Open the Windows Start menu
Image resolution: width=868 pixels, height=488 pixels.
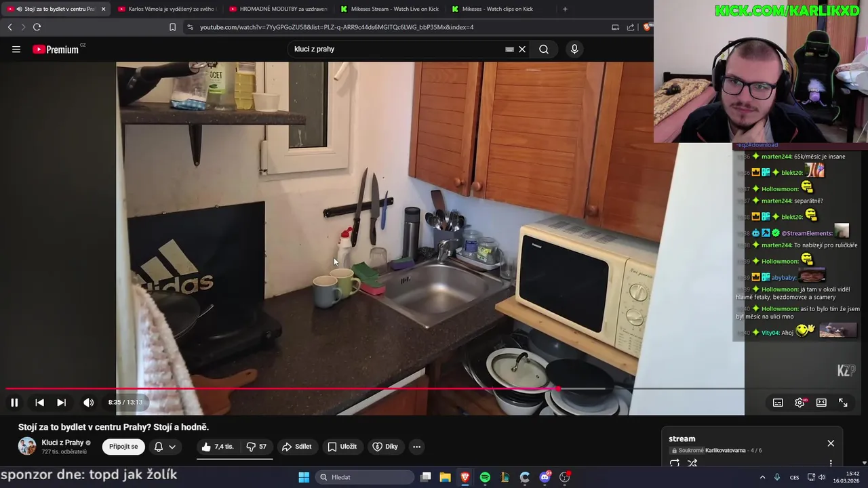coord(304,477)
